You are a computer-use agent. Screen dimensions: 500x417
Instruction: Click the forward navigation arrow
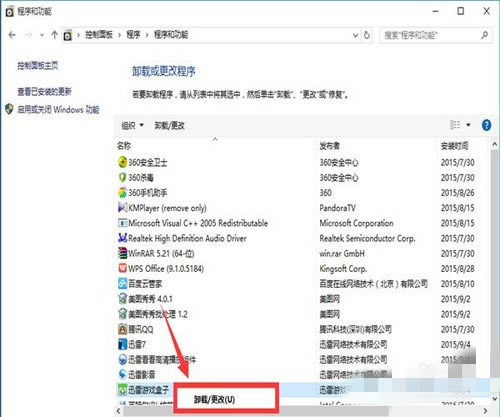[x=28, y=35]
